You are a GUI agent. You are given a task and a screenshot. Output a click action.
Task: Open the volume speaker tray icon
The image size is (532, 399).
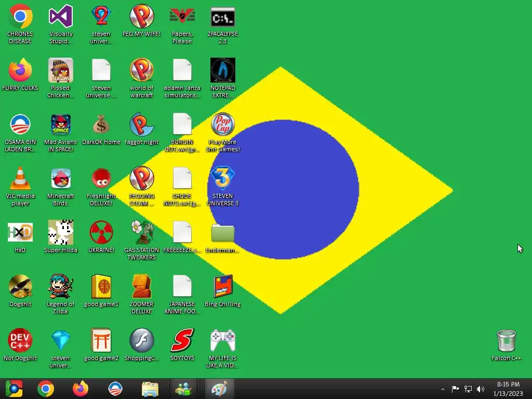[481, 389]
